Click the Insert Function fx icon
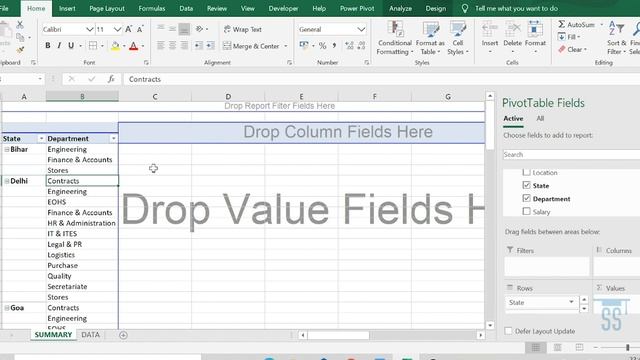Image resolution: width=640 pixels, height=360 pixels. tap(111, 79)
